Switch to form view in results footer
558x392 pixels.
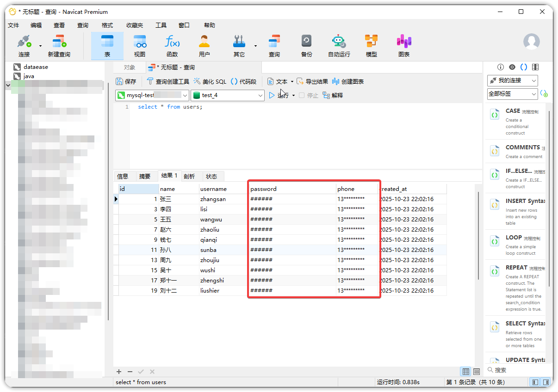pos(476,372)
